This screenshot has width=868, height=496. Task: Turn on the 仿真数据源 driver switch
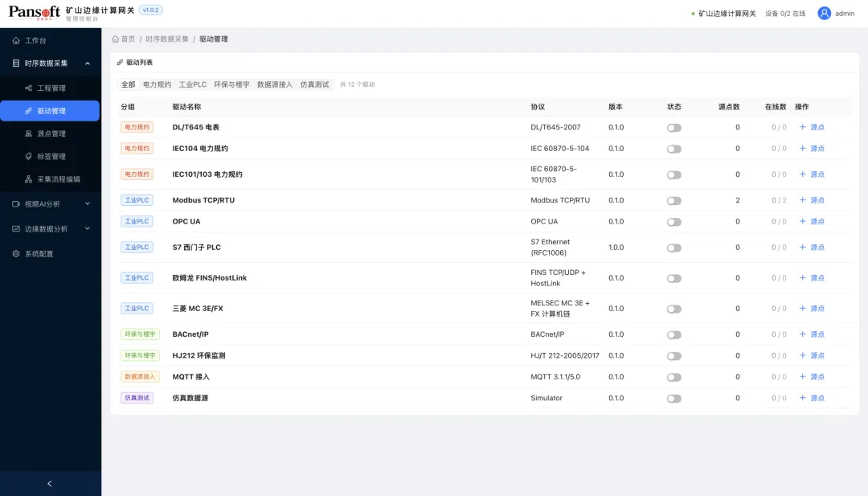coord(674,399)
